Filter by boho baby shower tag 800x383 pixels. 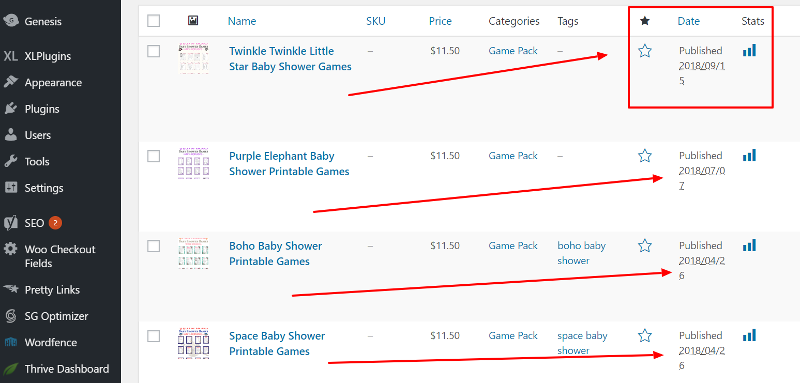[x=581, y=253]
